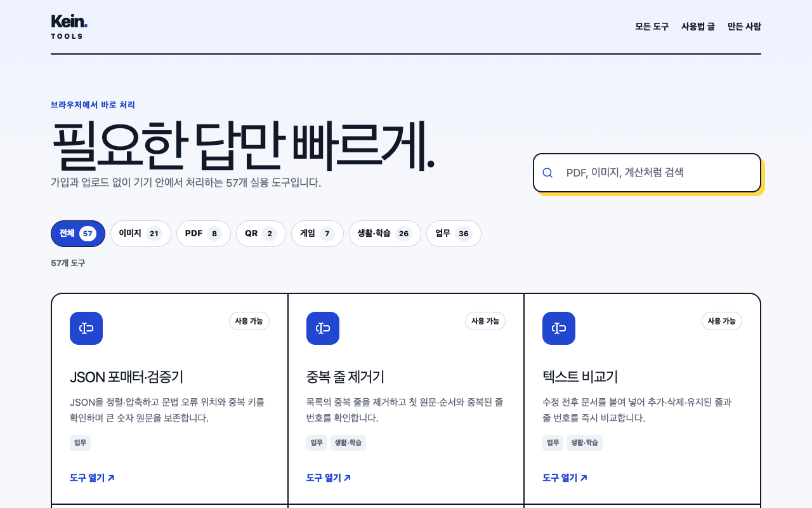
Task: Click the 업무 tag on 중복 줄 제거기 card
Action: pyautogui.click(x=317, y=443)
